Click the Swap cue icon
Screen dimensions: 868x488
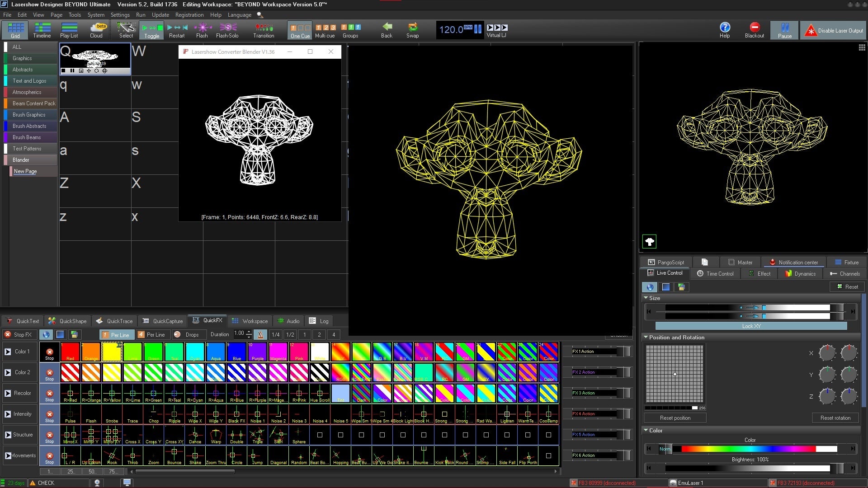(x=412, y=30)
